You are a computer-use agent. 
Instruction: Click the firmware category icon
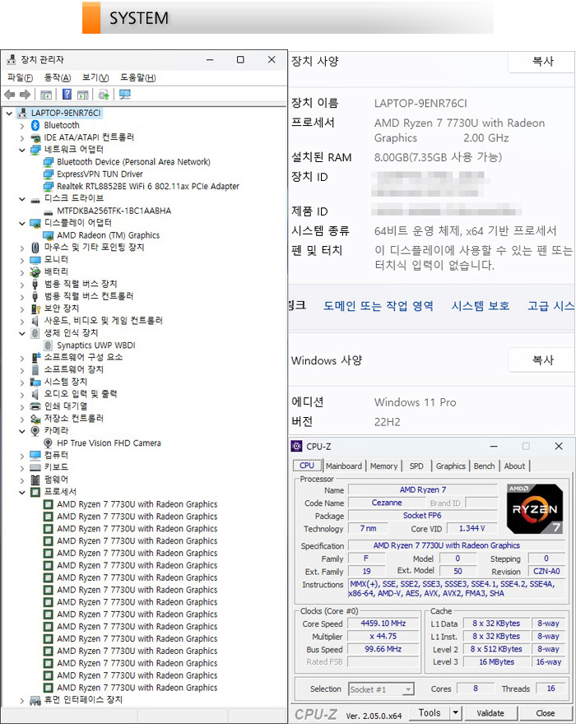pyautogui.click(x=35, y=480)
